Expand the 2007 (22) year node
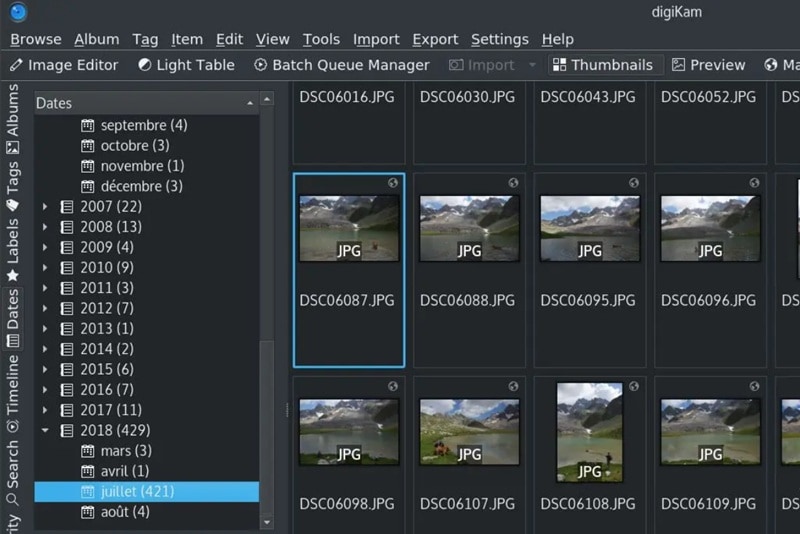Viewport: 800px width, 534px height. click(45, 207)
